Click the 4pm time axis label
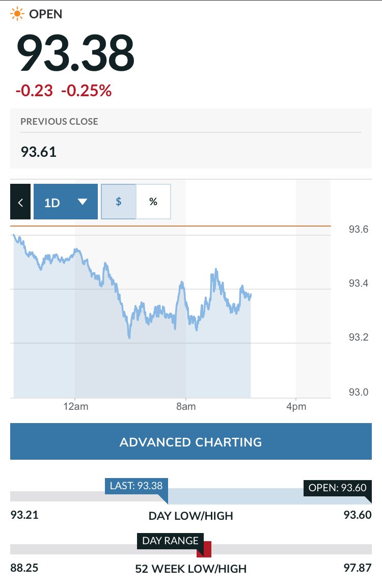382x588 pixels. pyautogui.click(x=296, y=407)
